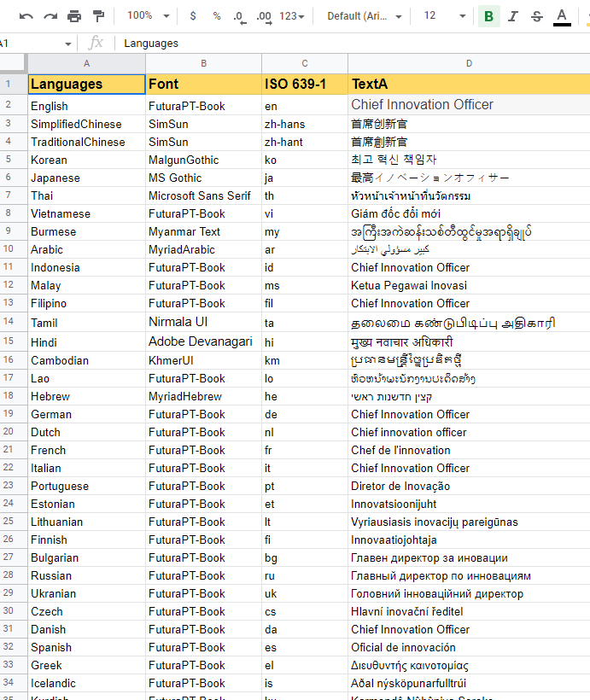Click the Ketua Pegawai Inovasi cell
Screen dimensions: 590x700
pos(469,285)
